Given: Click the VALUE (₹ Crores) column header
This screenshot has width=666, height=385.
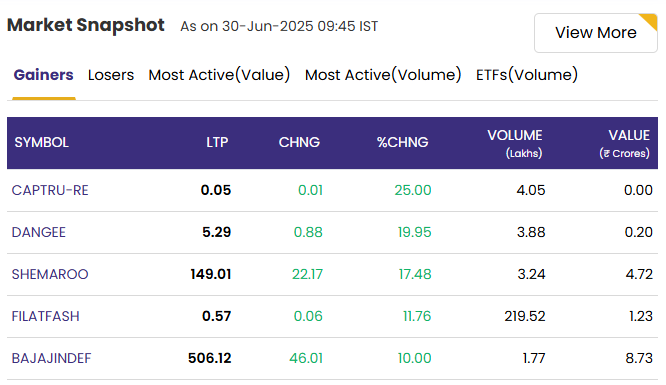Looking at the screenshot, I should pyautogui.click(x=624, y=144).
